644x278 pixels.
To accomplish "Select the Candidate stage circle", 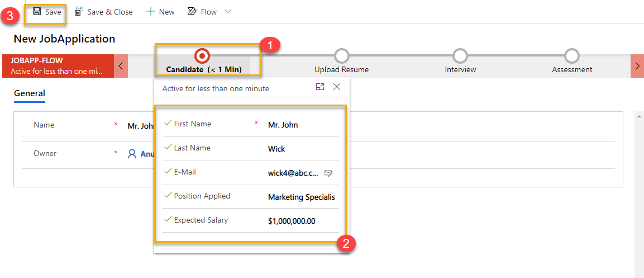I will [x=202, y=55].
